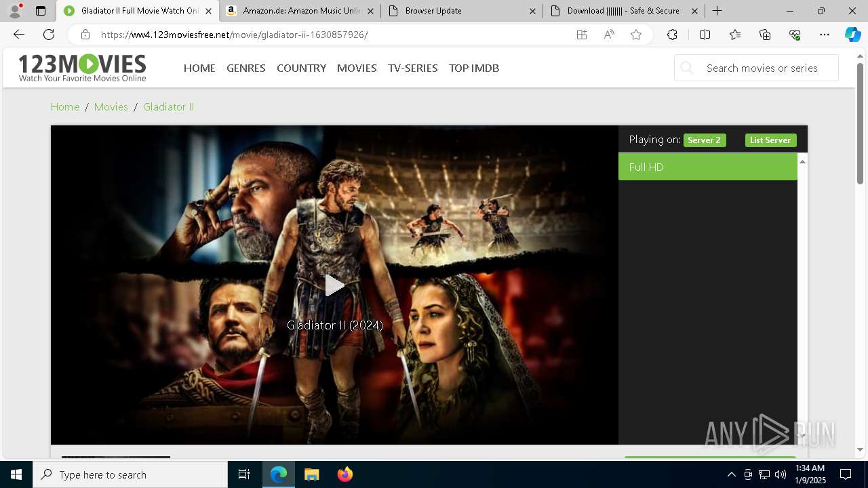Launch Firefox from the taskbar
The image size is (868, 488).
point(344,474)
